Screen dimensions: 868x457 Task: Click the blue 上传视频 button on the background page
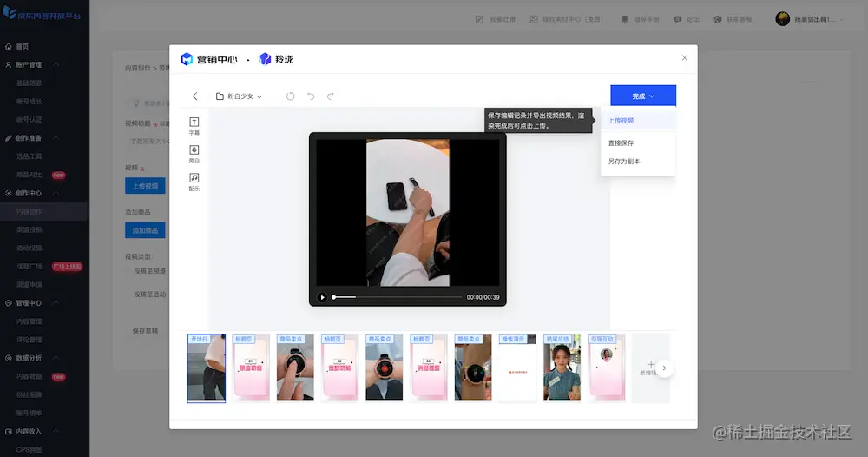pos(145,186)
